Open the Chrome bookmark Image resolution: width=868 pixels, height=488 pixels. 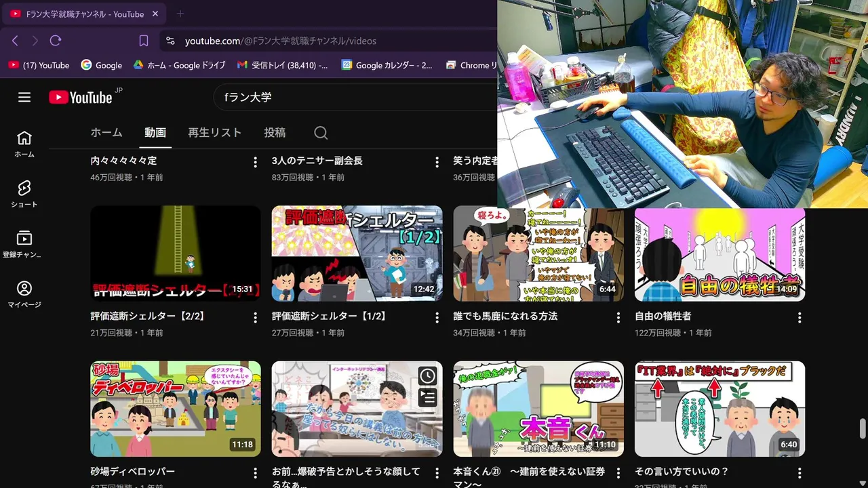(471, 65)
